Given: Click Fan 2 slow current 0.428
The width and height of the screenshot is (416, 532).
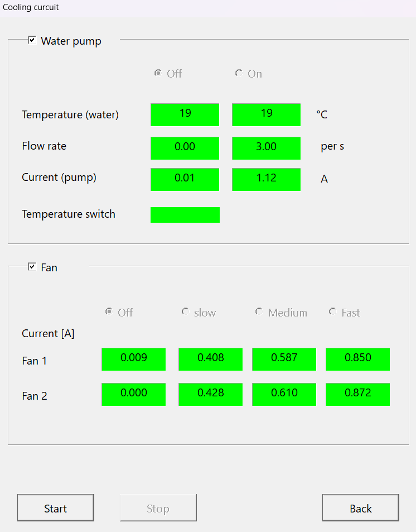Looking at the screenshot, I should click(211, 394).
